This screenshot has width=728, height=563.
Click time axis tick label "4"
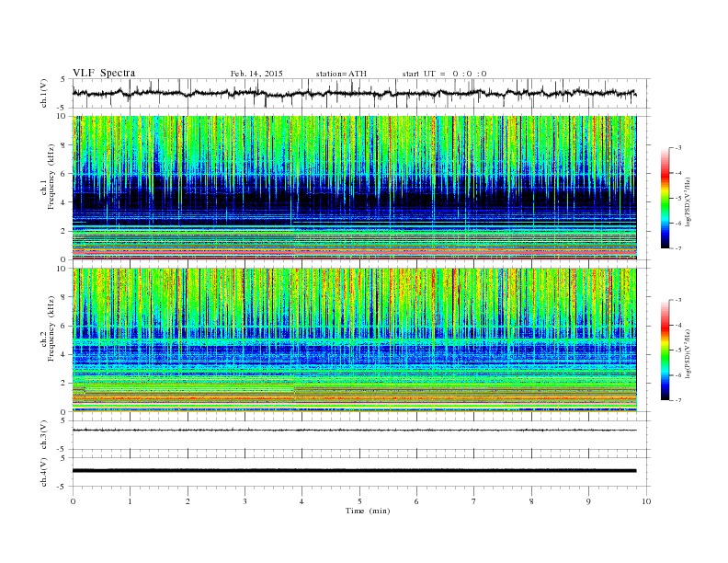coord(301,501)
